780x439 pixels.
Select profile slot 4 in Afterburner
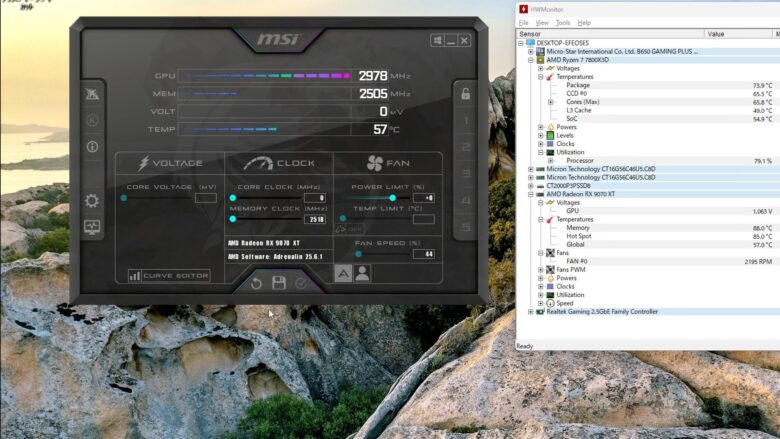click(x=466, y=200)
